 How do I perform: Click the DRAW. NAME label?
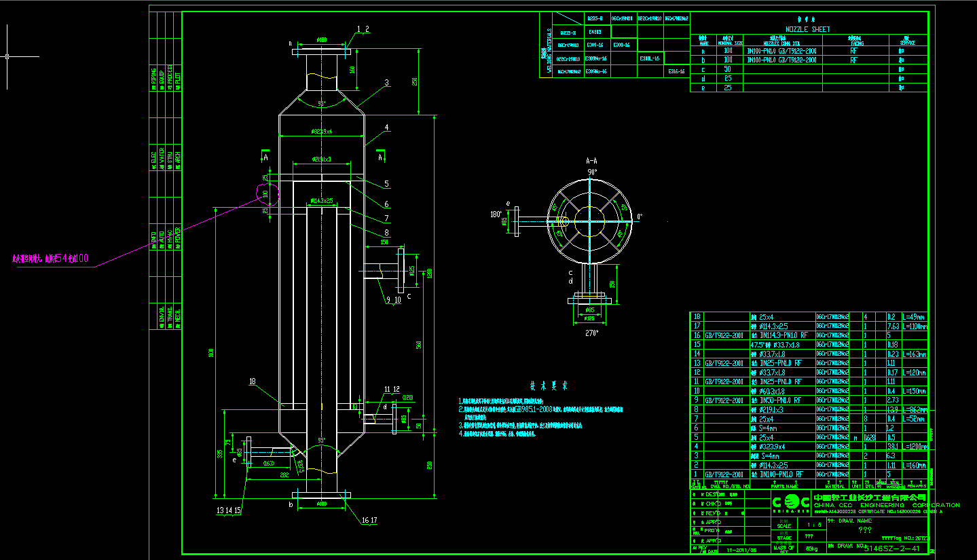855,521
